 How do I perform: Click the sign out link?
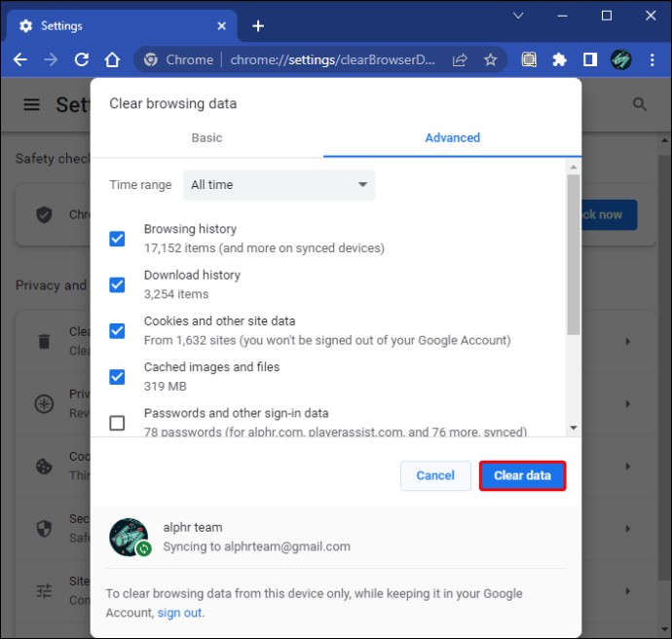pos(180,613)
